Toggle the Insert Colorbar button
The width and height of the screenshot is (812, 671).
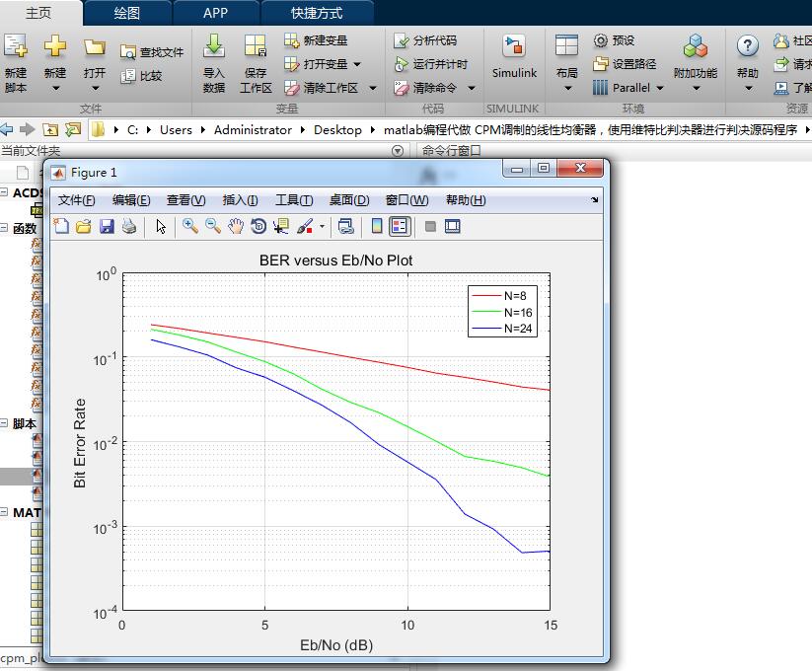click(377, 226)
